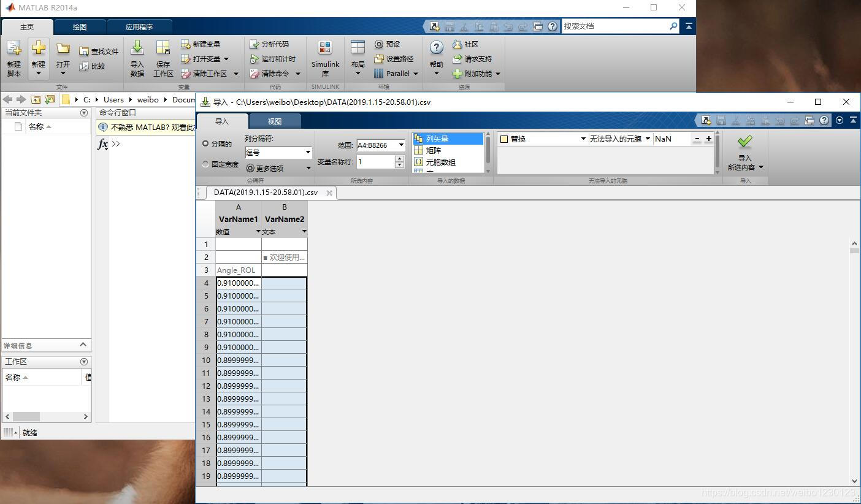
Task: Click the yellow plus 新建 (New) icon
Action: (38, 48)
